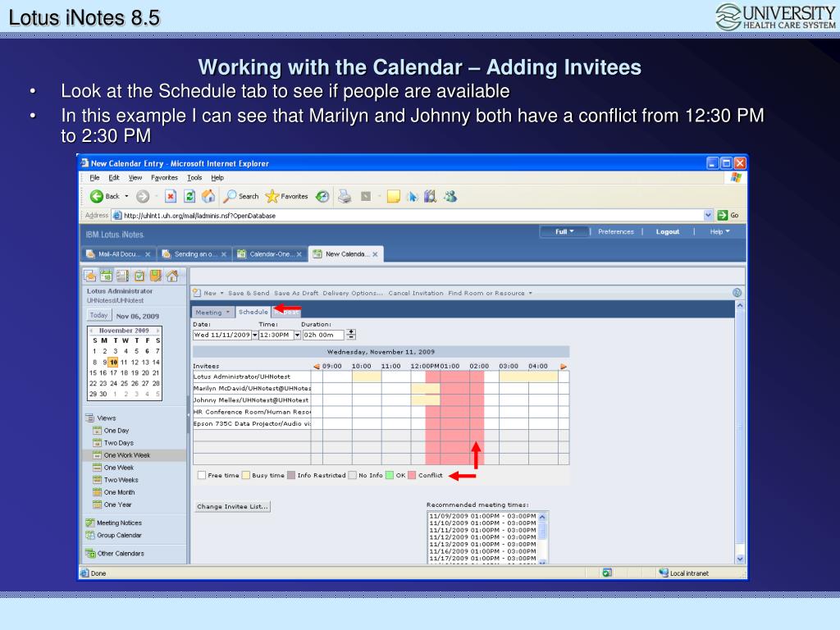Select One Month view in sidebar
840x630 pixels.
[x=119, y=492]
